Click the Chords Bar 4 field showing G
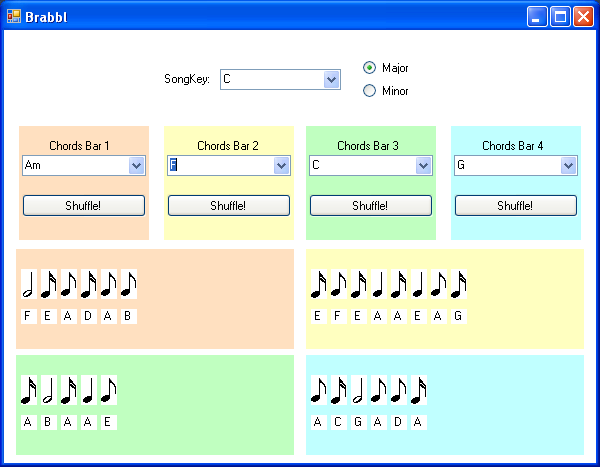Image resolution: width=600 pixels, height=467 pixels. click(x=516, y=166)
